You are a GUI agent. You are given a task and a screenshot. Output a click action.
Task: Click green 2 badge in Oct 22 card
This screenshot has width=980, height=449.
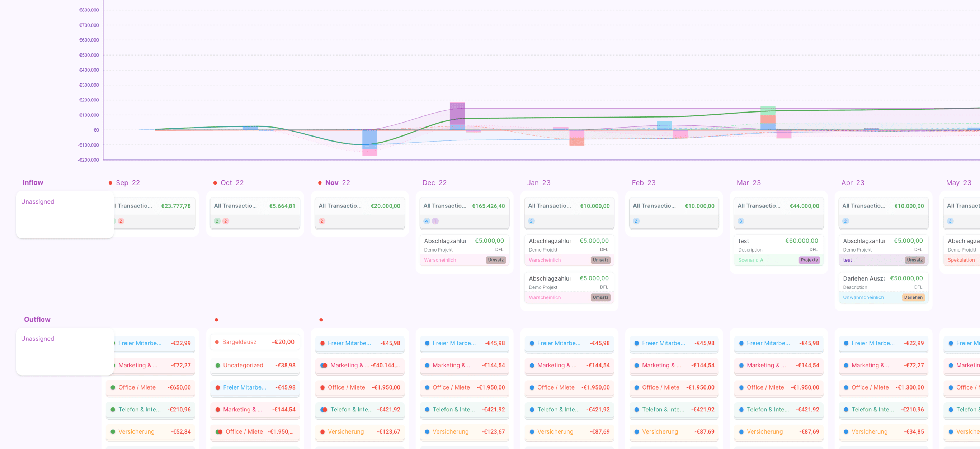pyautogui.click(x=217, y=221)
